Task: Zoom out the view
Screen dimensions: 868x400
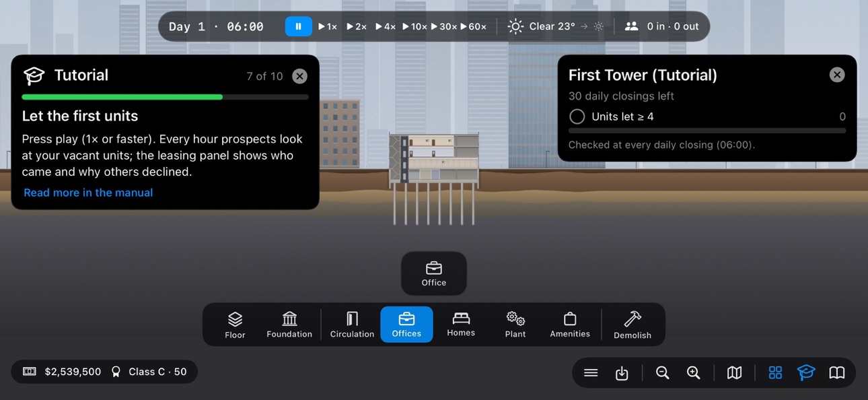Action: pos(663,372)
